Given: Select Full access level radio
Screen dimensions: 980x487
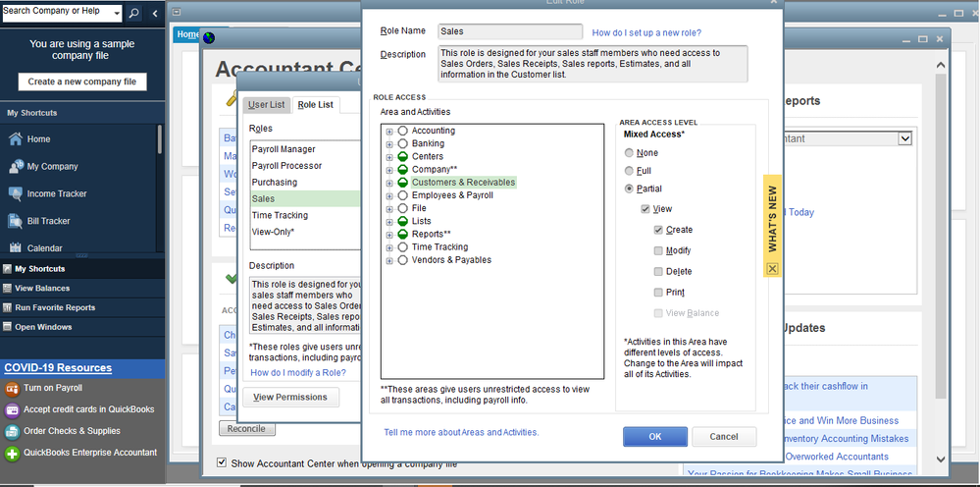Looking at the screenshot, I should click(629, 171).
